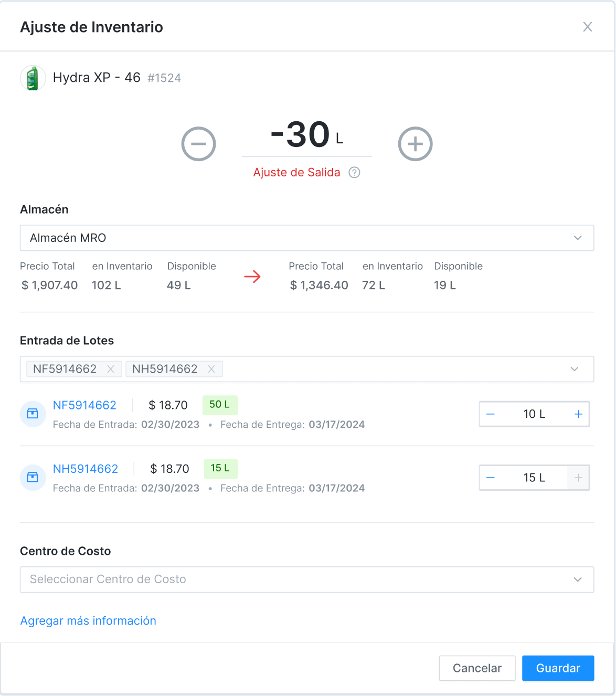The image size is (616, 696).
Task: Click Agregar más información link
Action: (x=88, y=621)
